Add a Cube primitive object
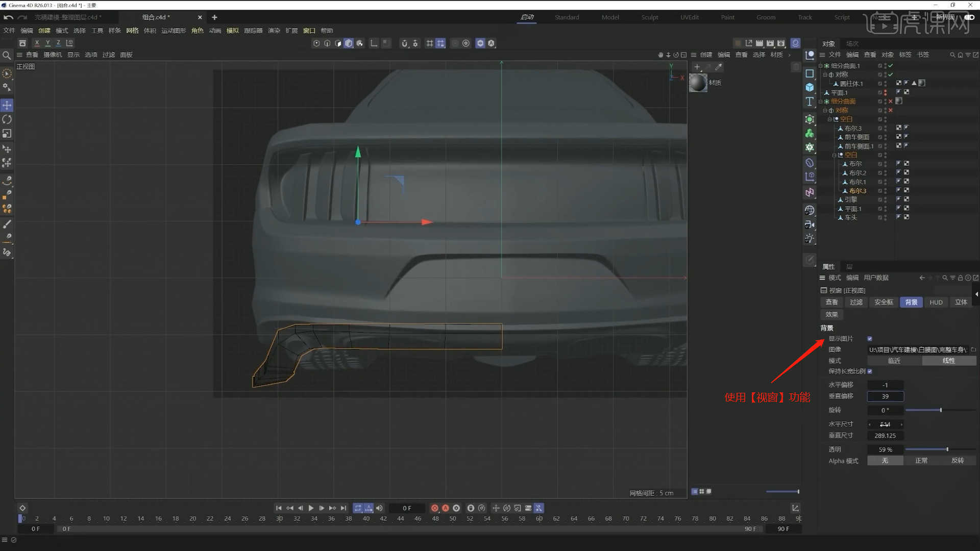The width and height of the screenshot is (980, 551). (810, 87)
